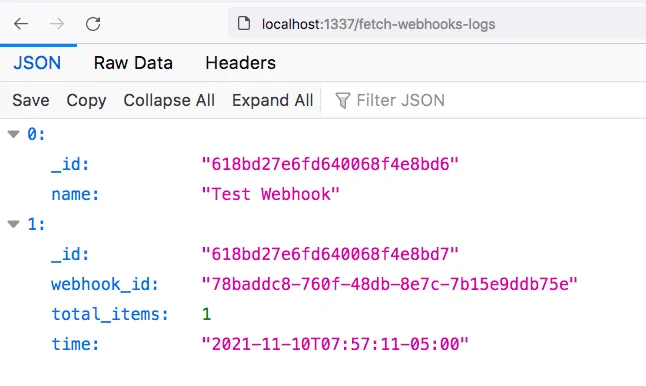Select the 1: index label
The image size is (646, 386).
coord(36,224)
